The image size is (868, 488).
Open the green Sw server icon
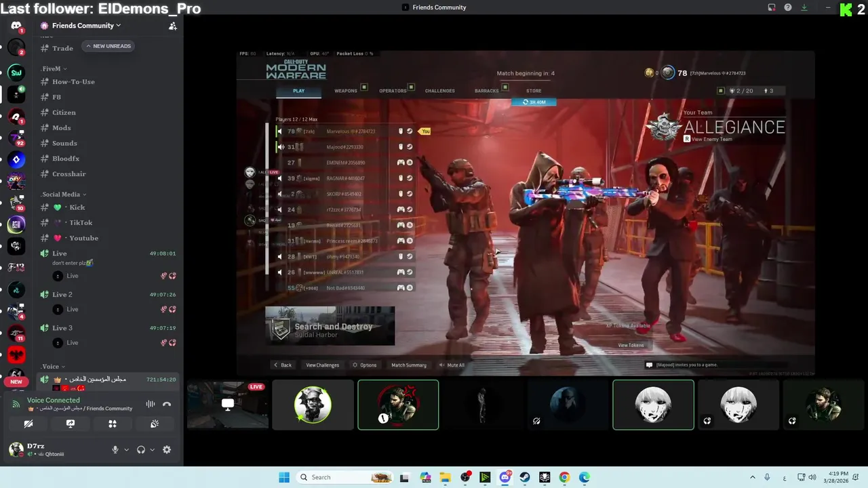pos(16,73)
